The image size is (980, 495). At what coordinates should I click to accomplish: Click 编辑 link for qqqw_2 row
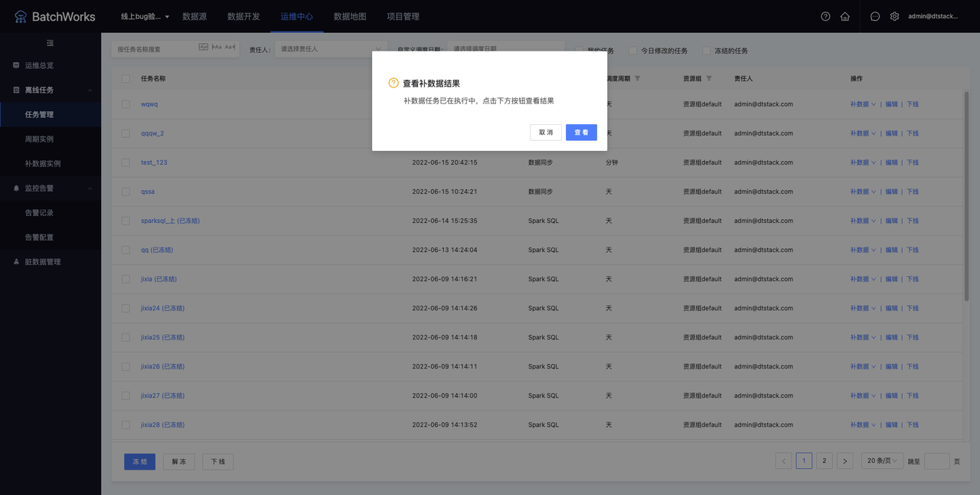(892, 133)
